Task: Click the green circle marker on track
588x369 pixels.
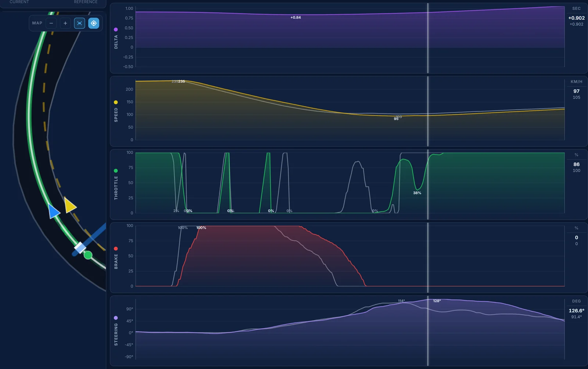Action: coord(88,255)
